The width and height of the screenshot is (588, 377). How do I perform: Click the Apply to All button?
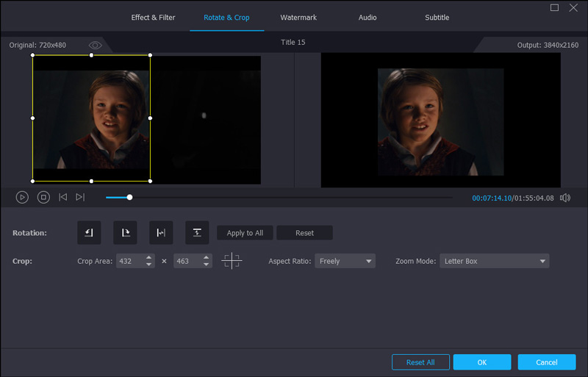tap(245, 233)
